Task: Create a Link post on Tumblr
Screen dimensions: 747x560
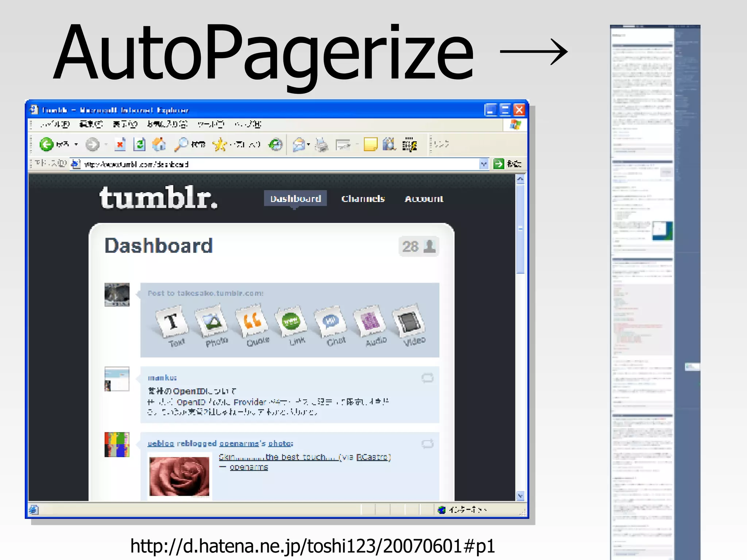Action: click(x=292, y=326)
